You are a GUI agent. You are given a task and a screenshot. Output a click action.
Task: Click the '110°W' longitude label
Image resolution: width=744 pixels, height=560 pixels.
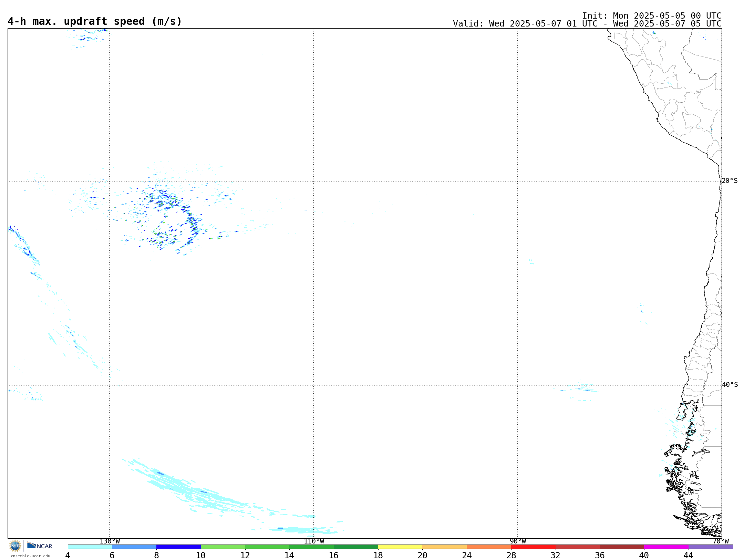tap(314, 541)
